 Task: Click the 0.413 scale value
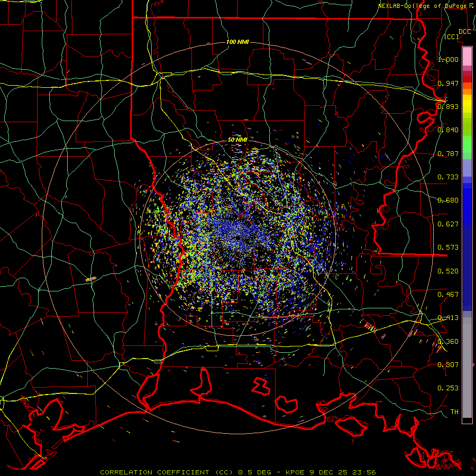pos(448,318)
